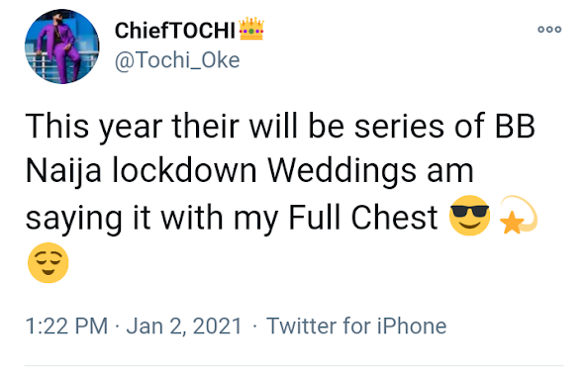588x373 pixels.
Task: Click This year at the tweet start
Action: [94, 128]
